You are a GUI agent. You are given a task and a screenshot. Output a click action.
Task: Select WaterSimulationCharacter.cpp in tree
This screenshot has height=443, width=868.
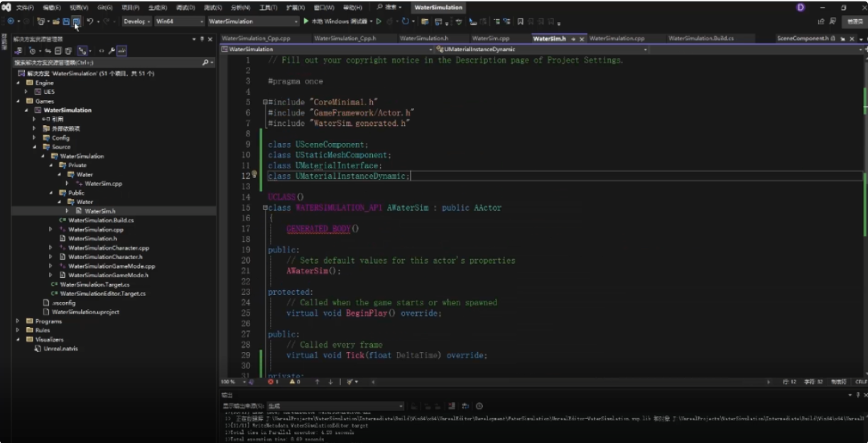click(x=109, y=247)
